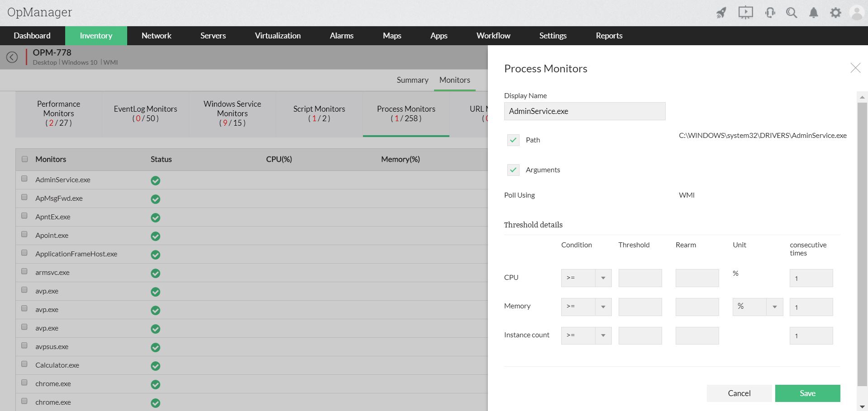This screenshot has width=868, height=411.
Task: Open alarm notifications bell icon
Action: (814, 13)
